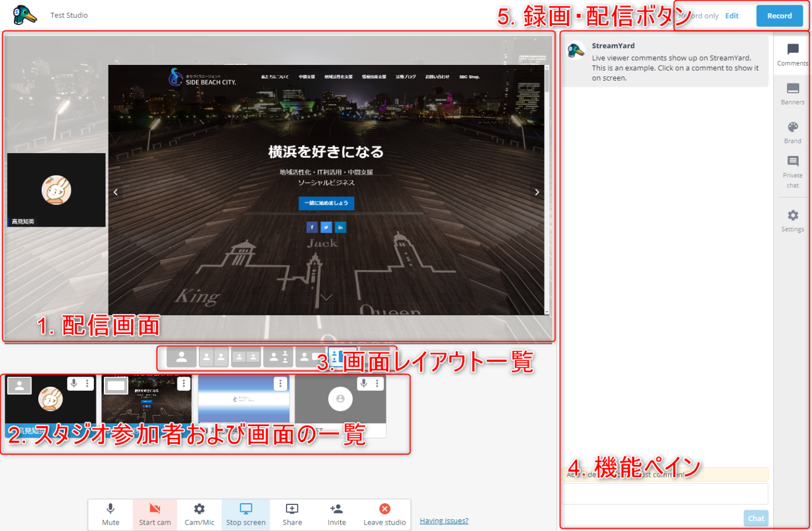Click the comment input field above Chat
The height and width of the screenshot is (531, 812).
coord(665,494)
